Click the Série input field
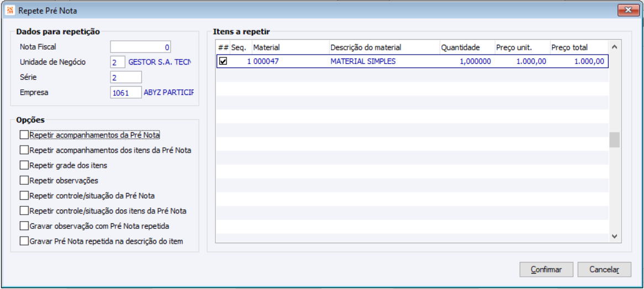 click(126, 77)
